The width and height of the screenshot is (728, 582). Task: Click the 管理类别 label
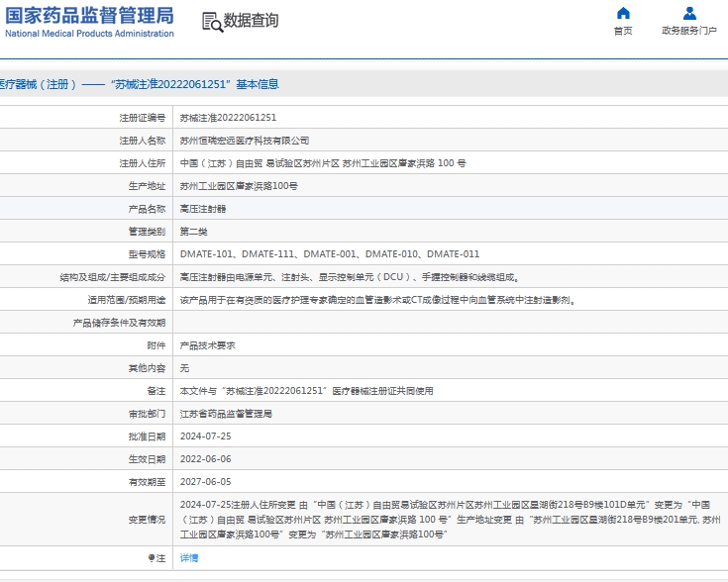coord(147,232)
